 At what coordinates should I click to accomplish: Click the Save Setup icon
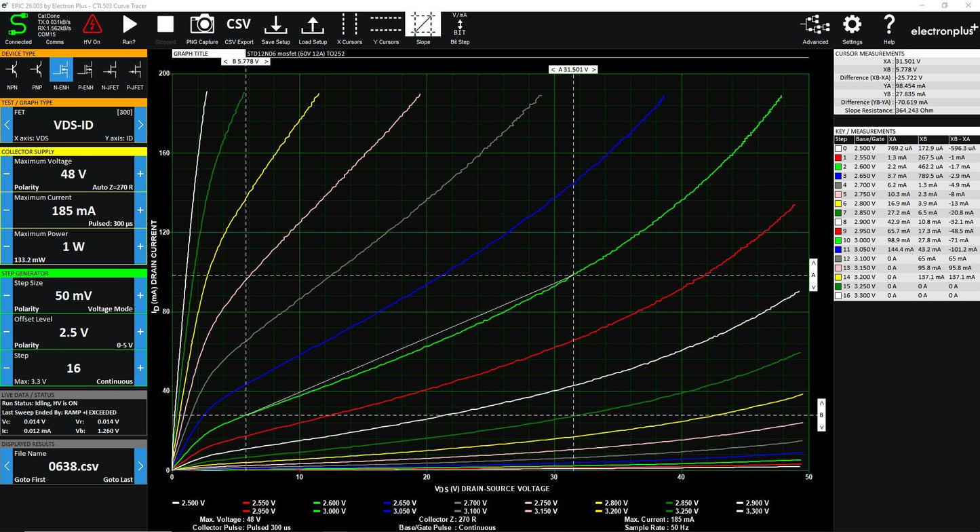pyautogui.click(x=275, y=25)
